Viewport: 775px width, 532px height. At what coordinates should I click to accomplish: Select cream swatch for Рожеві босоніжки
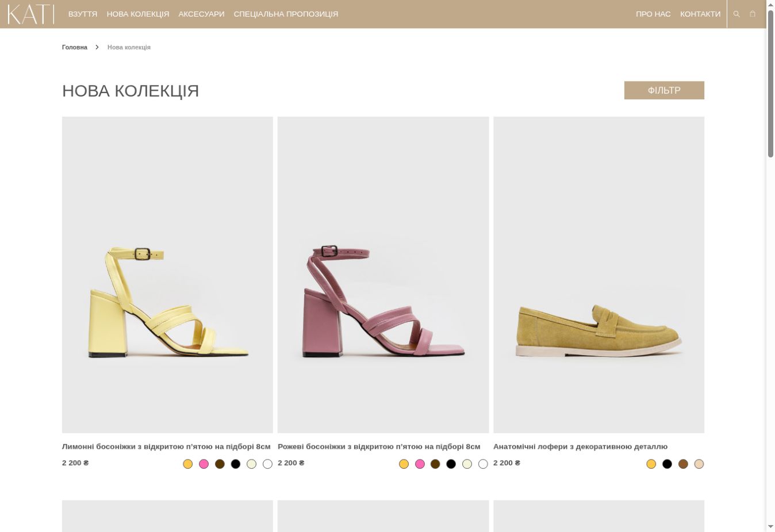(467, 464)
